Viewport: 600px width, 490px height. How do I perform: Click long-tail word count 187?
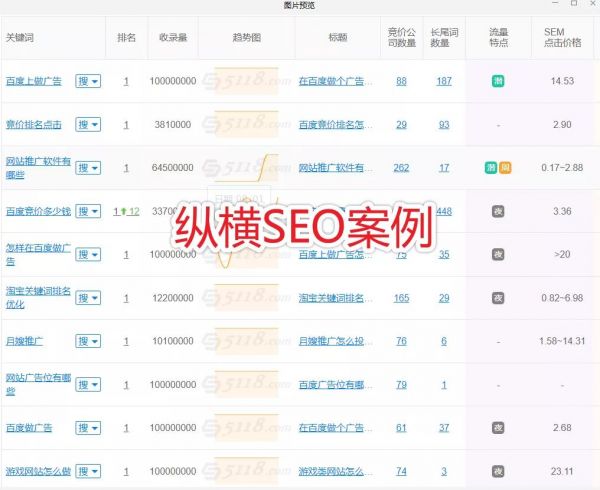point(444,81)
